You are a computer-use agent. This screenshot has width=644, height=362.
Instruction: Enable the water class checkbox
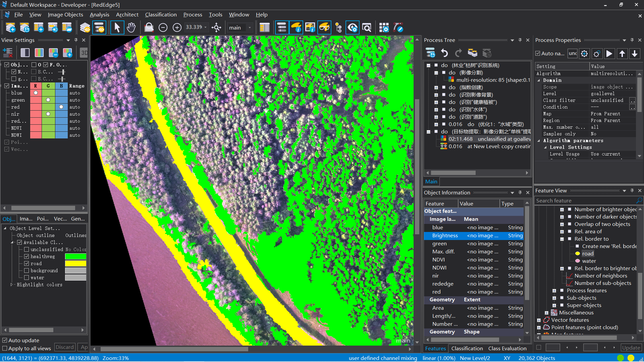27,278
